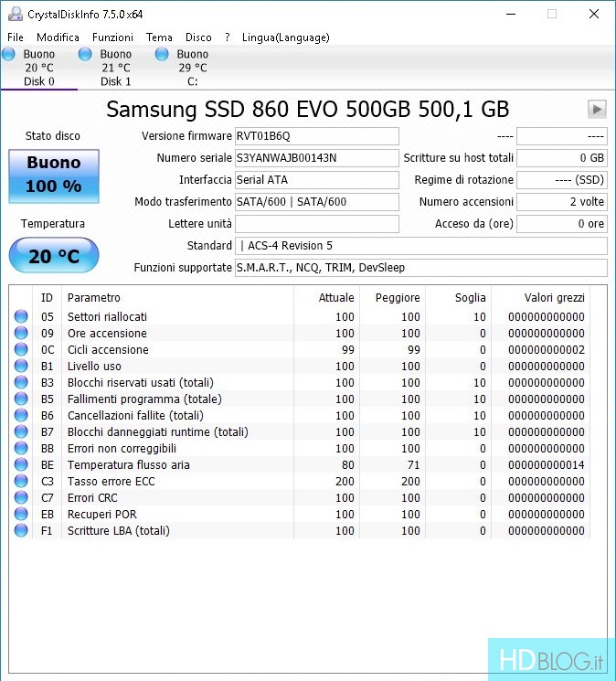Screen dimensions: 616x681
Task: Select the 'Tasso errore ECC' parameter text
Action: pos(112,481)
